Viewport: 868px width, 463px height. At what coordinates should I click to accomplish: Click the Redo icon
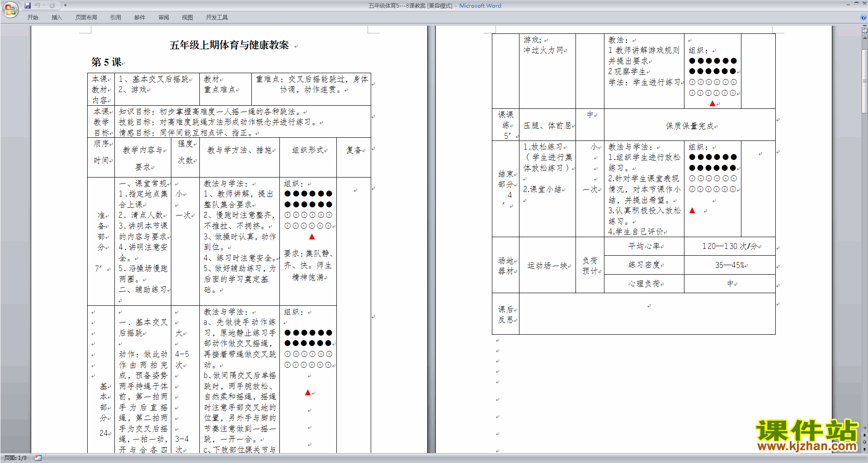tap(52, 5)
